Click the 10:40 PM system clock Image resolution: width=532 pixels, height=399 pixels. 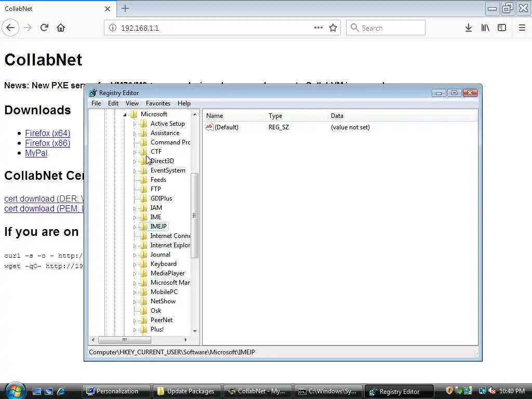point(512,391)
